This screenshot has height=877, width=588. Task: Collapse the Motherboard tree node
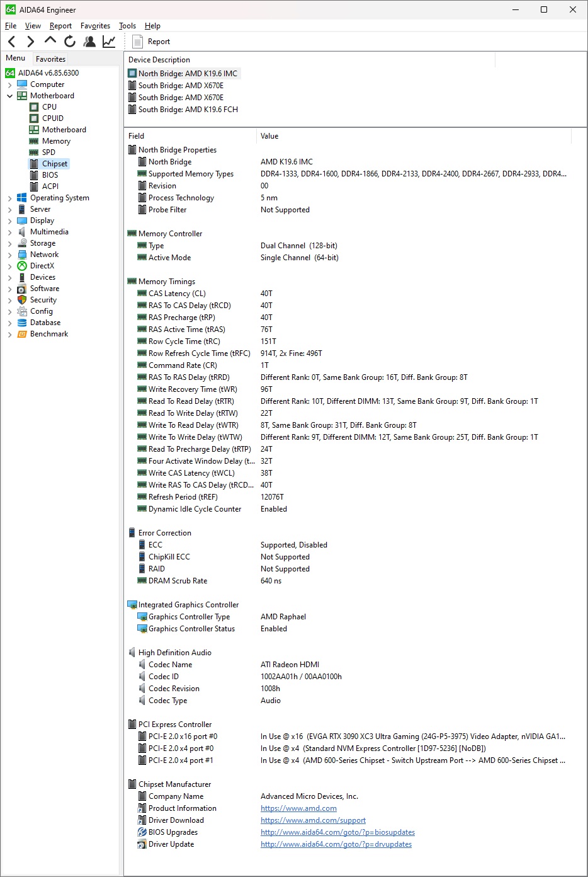9,96
